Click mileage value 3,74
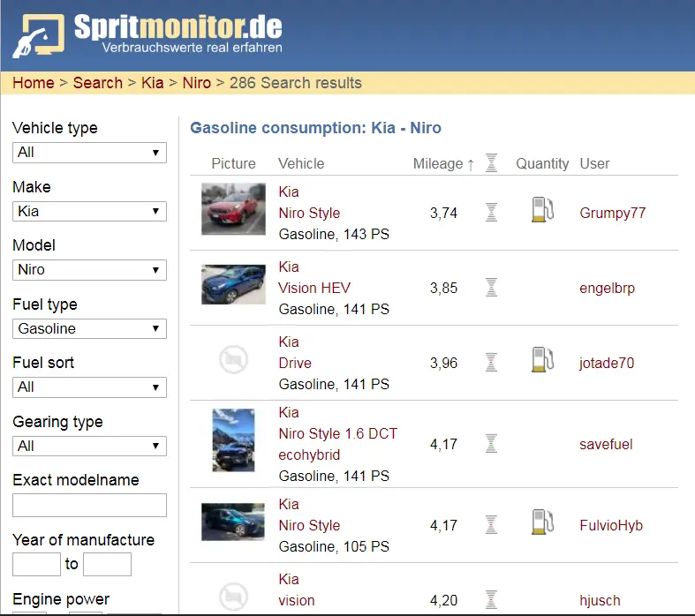 (443, 213)
